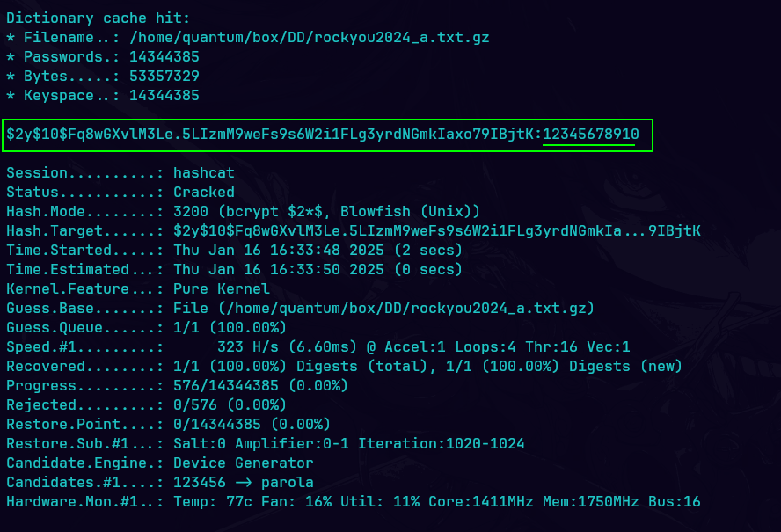Click the Status value Cracked
Viewport: 781px width, 532px height.
pos(203,192)
